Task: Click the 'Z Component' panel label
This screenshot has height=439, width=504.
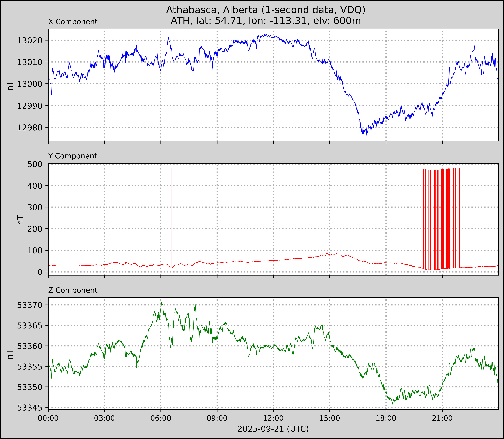Action: pos(73,290)
